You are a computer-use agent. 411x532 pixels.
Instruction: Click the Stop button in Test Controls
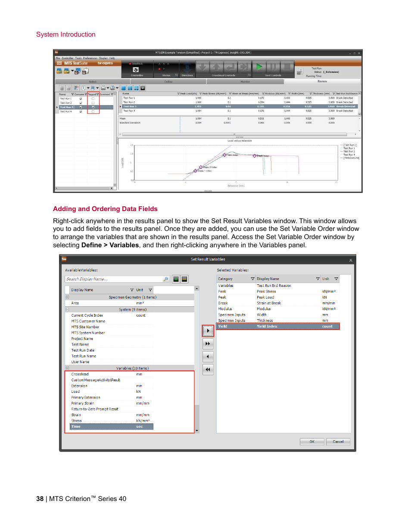pos(287,67)
